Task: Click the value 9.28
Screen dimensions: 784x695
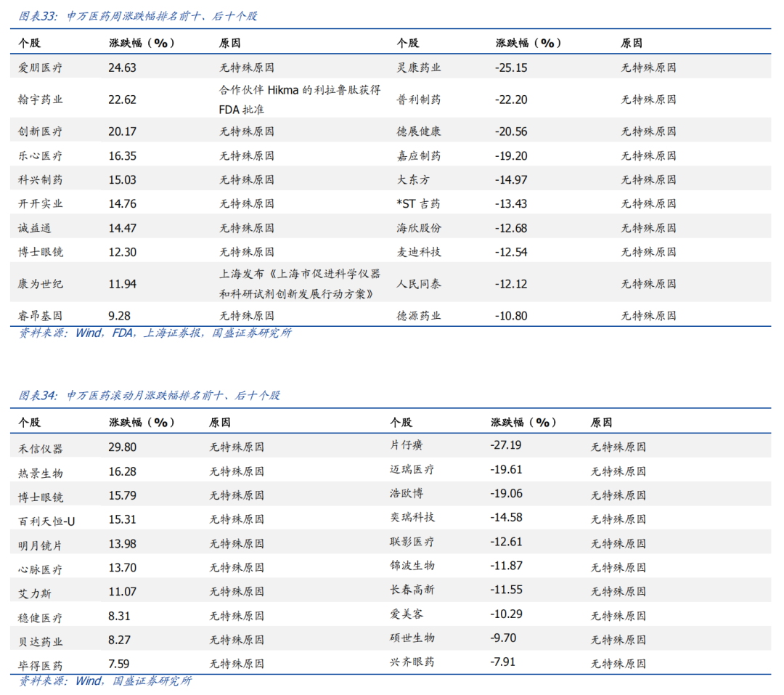Action: (x=119, y=316)
